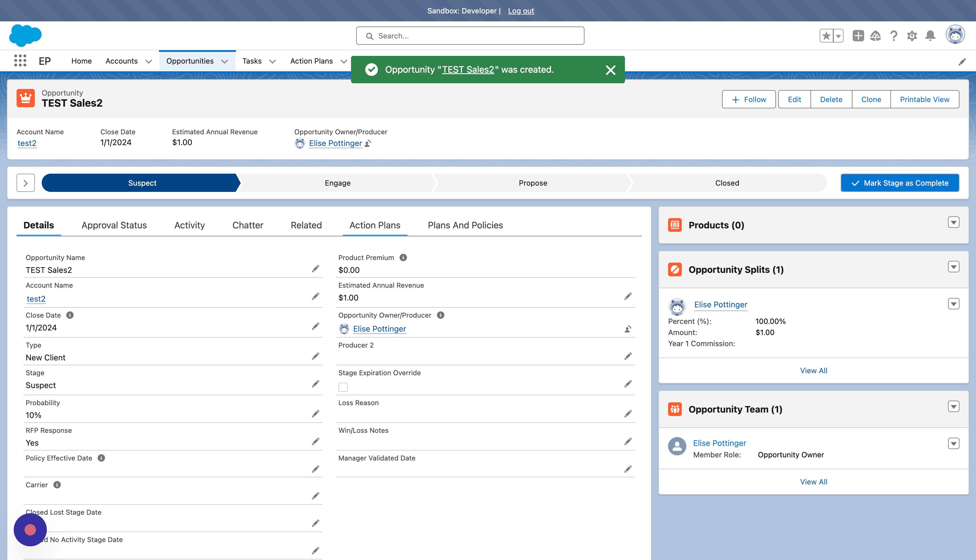Click the Help question mark icon

[x=894, y=36]
